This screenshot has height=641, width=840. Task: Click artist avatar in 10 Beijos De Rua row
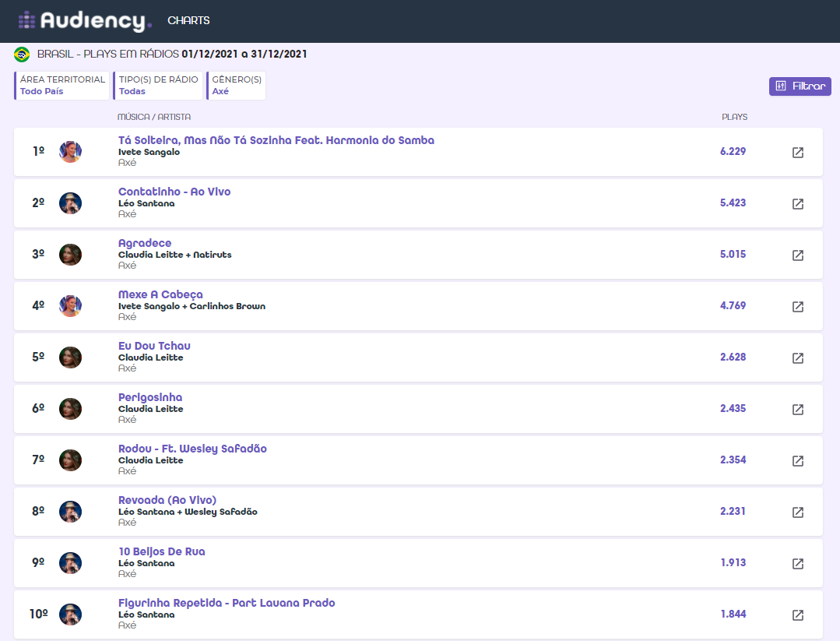[x=70, y=563]
